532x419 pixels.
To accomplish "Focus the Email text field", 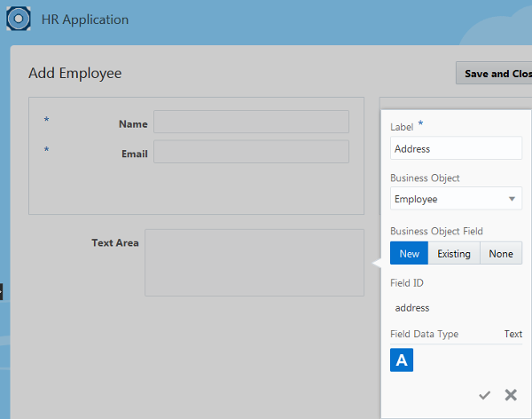I will tap(251, 152).
